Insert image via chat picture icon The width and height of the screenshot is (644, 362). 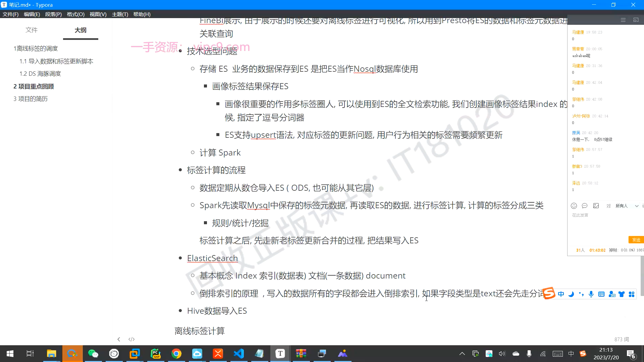point(596,206)
